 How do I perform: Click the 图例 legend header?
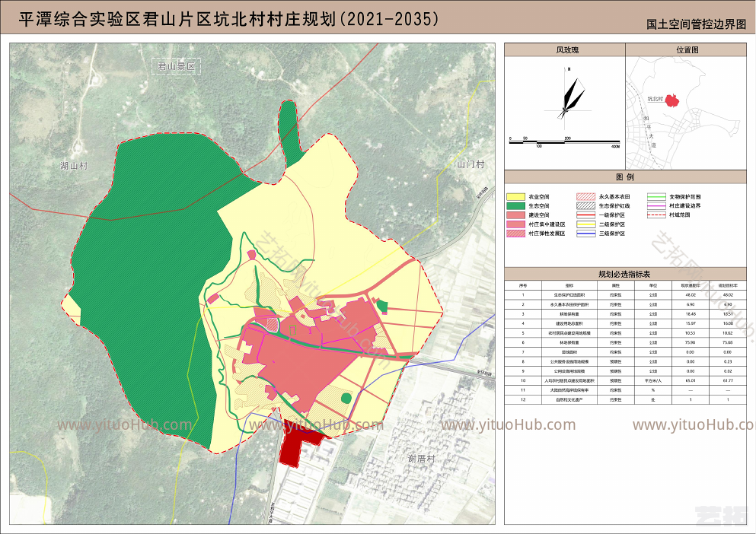(x=625, y=177)
